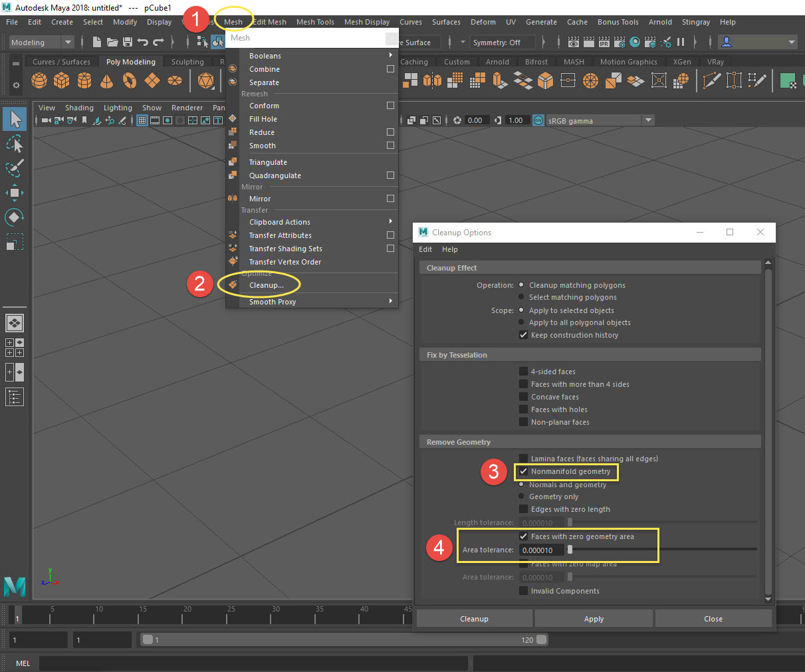Activate the Rotate tool in toolbox
Image resolution: width=805 pixels, height=672 pixels.
click(15, 217)
